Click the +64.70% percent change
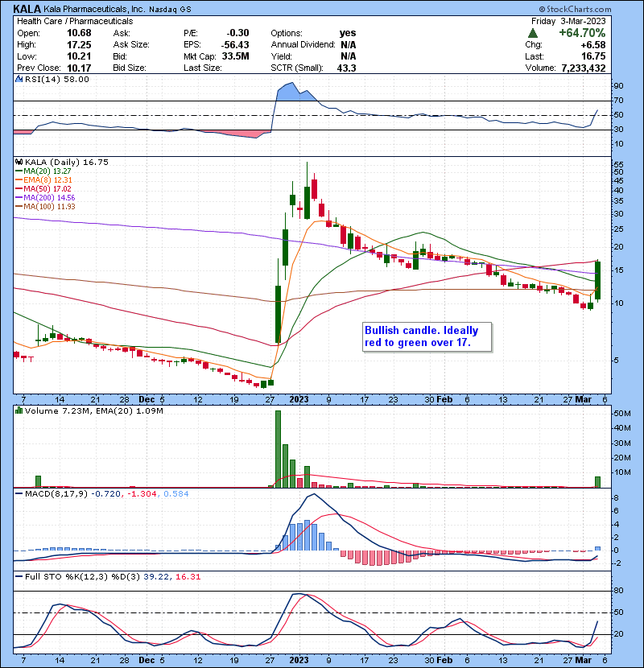Image resolution: width=644 pixels, height=668 pixels. tap(582, 33)
